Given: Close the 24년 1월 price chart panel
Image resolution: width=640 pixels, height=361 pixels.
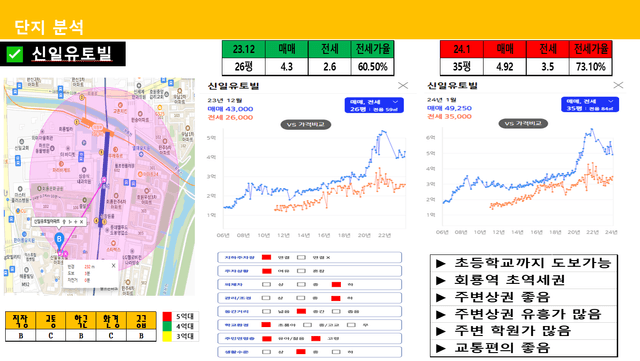Looking at the screenshot, I should 618,85.
